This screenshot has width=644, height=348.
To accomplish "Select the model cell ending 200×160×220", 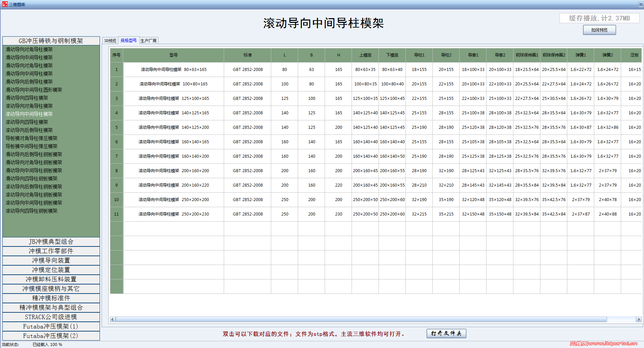I will click(174, 185).
